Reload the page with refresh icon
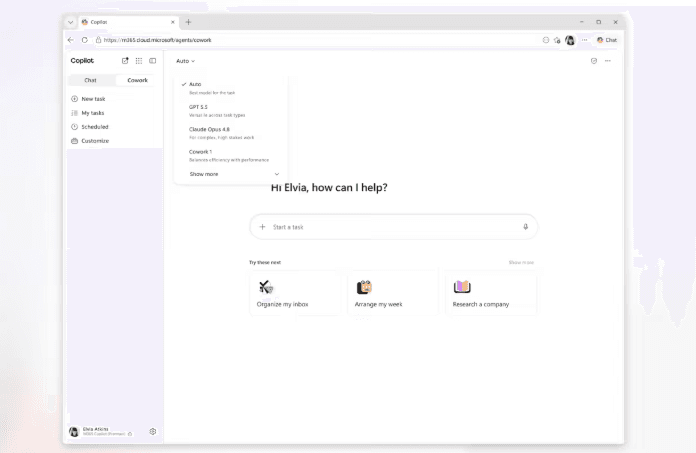696x453 pixels. tap(85, 40)
